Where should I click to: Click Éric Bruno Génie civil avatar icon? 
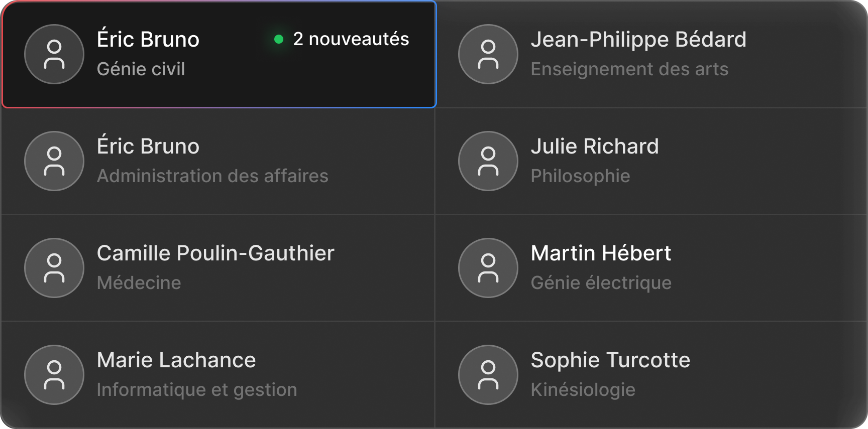(x=54, y=54)
